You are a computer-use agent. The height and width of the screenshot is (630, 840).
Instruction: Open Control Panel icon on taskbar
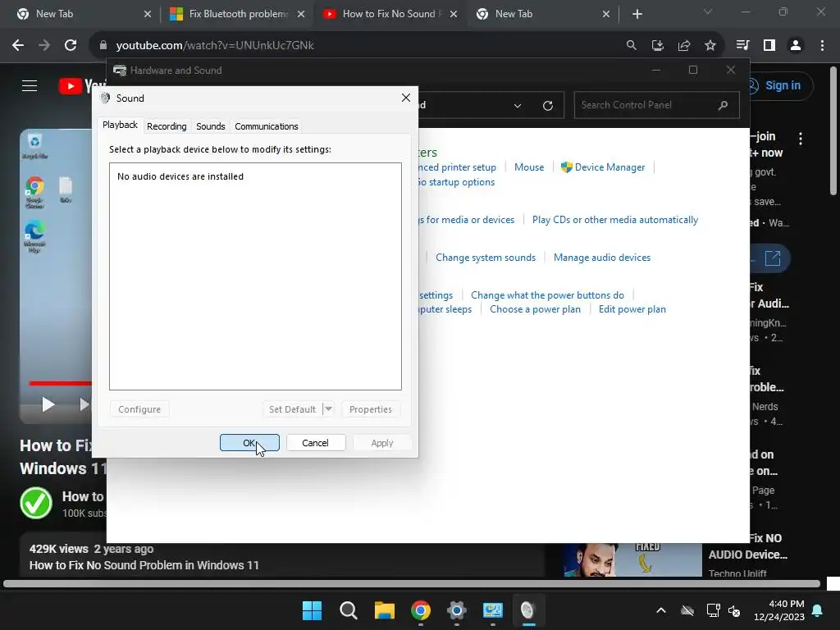click(492, 610)
